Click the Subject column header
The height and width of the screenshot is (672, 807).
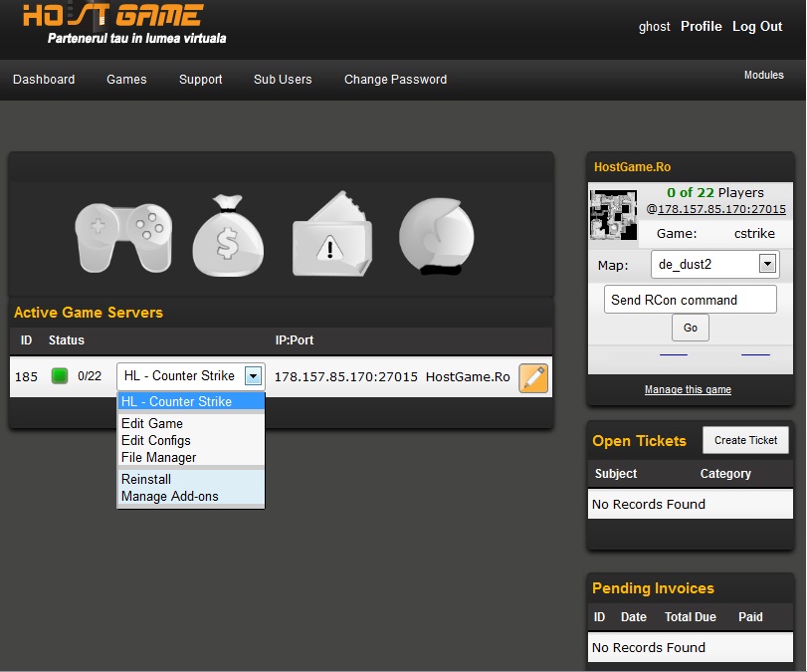[616, 474]
